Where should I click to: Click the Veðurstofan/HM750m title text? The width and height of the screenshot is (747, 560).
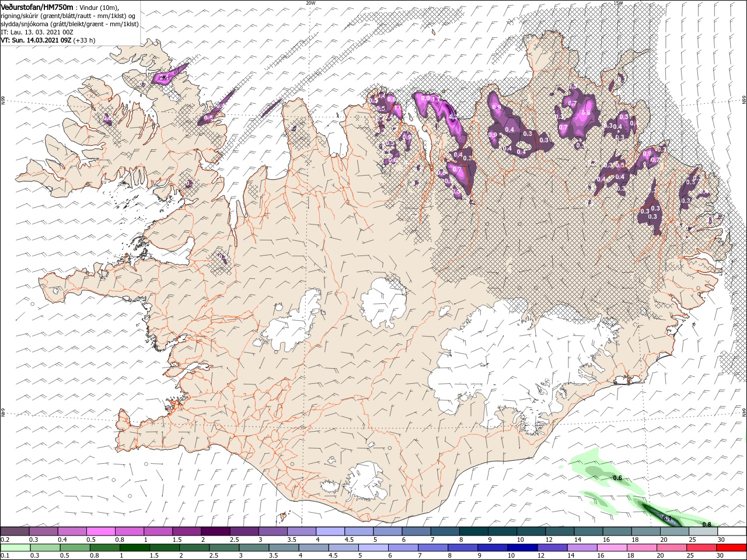[37, 6]
